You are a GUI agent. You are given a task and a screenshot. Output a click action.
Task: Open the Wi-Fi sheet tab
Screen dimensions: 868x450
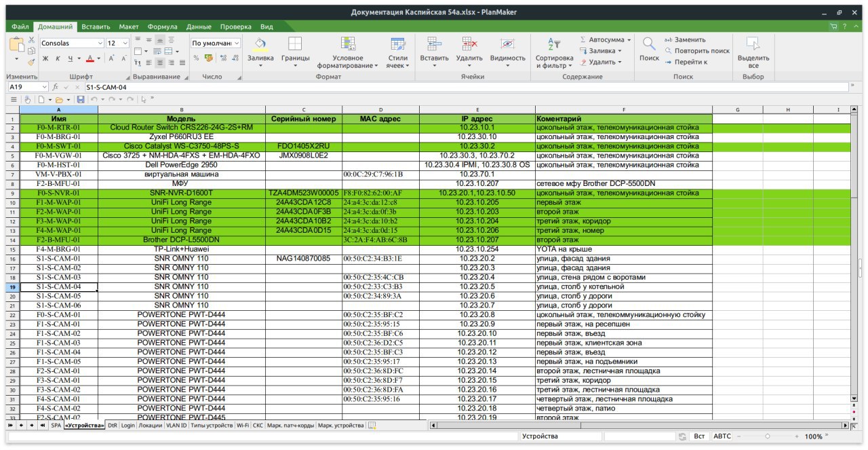[x=242, y=426]
